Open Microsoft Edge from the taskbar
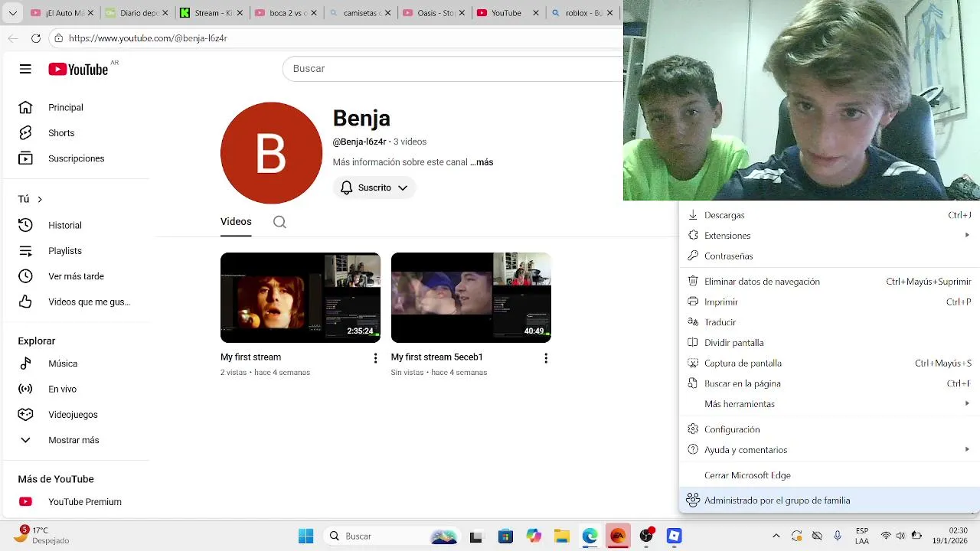Image resolution: width=980 pixels, height=551 pixels. click(x=590, y=536)
